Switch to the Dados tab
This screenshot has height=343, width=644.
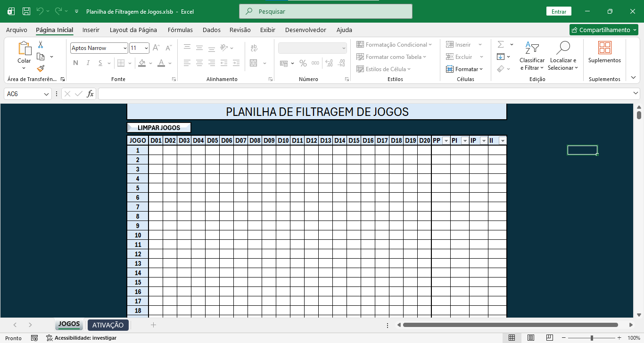point(212,30)
